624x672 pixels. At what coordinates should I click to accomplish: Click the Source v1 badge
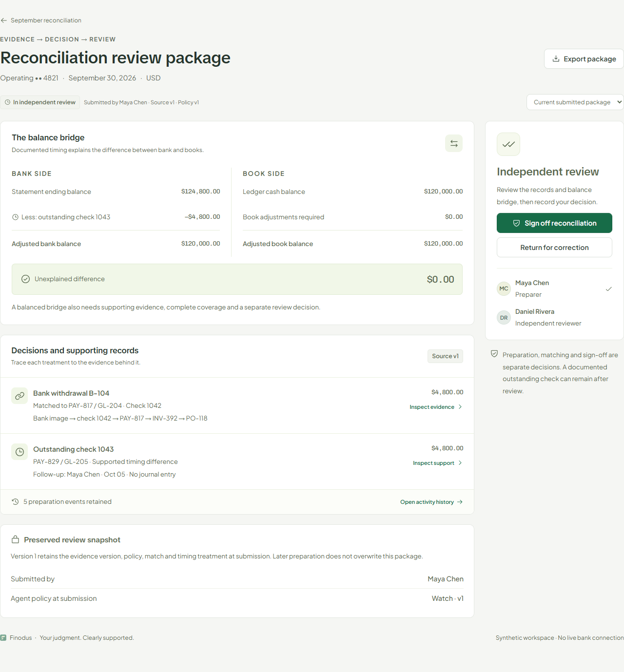pyautogui.click(x=445, y=356)
